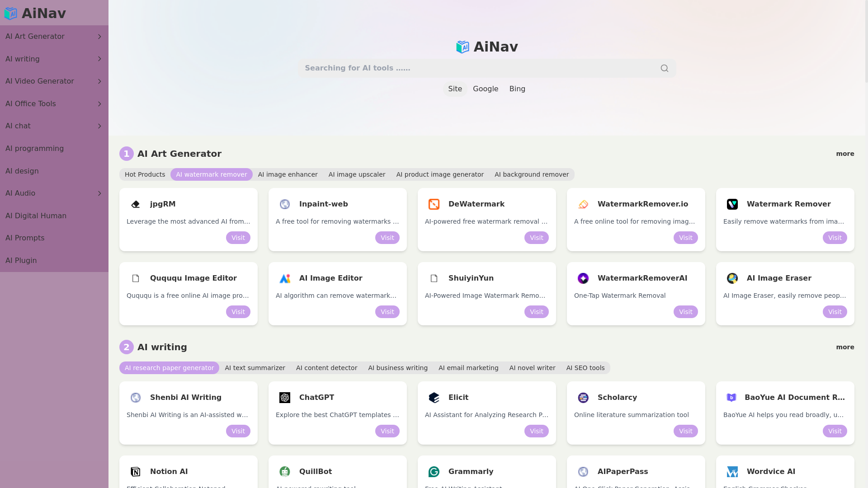Screen dimensions: 868x488
Task: Click the QuillBot robot icon
Action: coord(285,472)
